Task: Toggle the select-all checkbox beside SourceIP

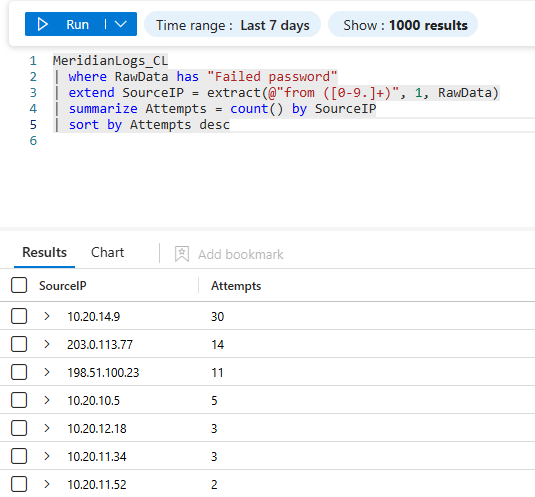Action: [19, 285]
